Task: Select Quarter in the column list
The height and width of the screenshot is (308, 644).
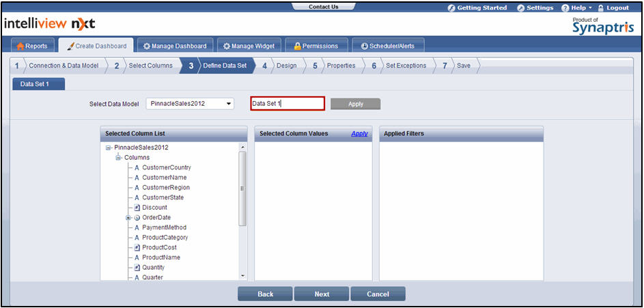Action: 152,278
